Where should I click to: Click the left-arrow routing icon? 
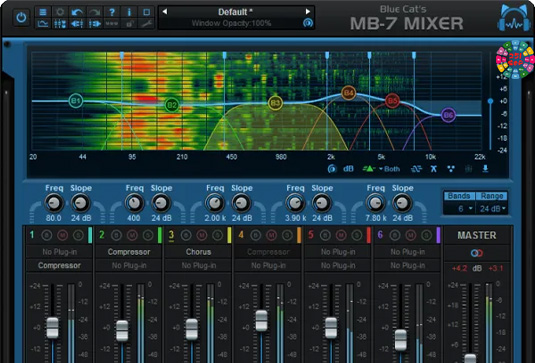pyautogui.click(x=77, y=24)
